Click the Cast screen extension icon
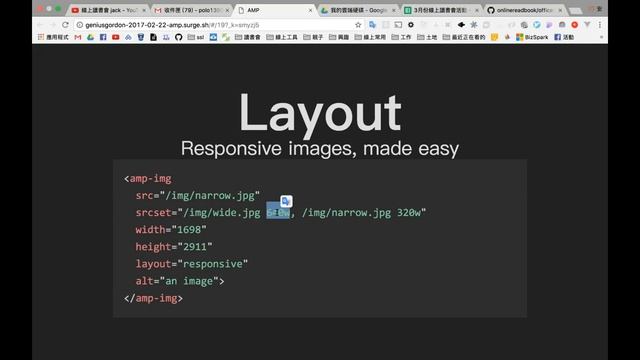Screen dimensions: 640x360 [398, 25]
